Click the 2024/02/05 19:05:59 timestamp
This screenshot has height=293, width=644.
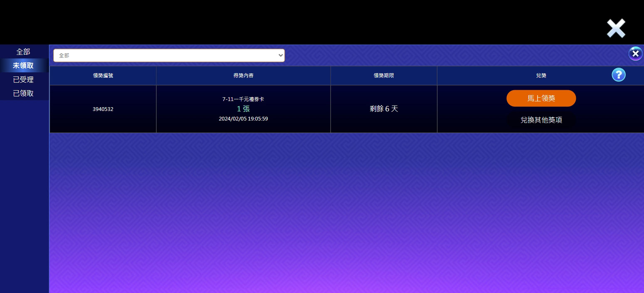pyautogui.click(x=243, y=119)
